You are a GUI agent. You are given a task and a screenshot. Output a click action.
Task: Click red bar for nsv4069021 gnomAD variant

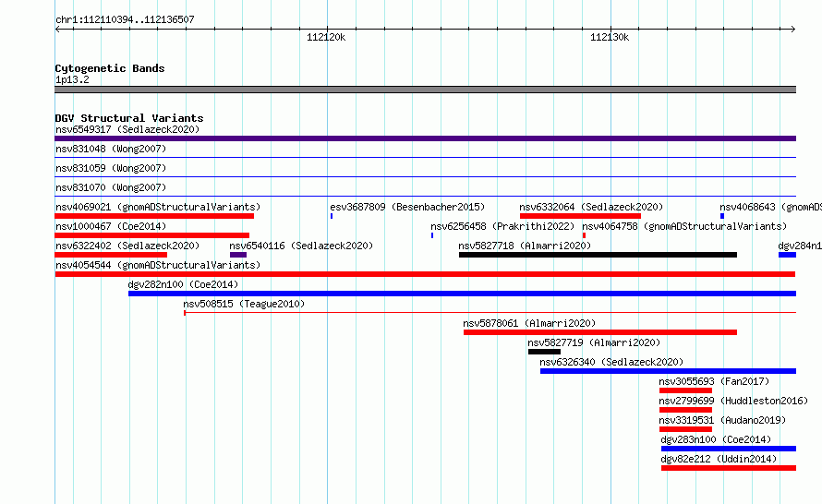[154, 216]
